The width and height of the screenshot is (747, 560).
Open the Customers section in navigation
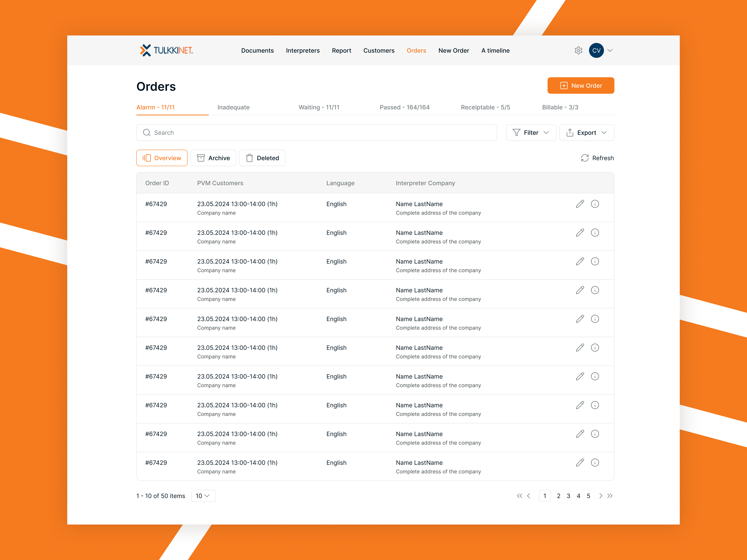tap(379, 50)
